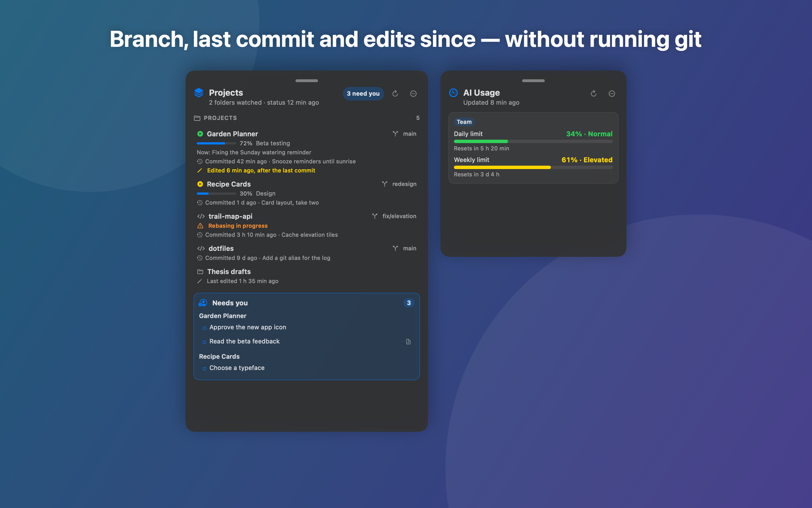The height and width of the screenshot is (508, 812).
Task: Grab the handle atop the AI Usage panel
Action: pyautogui.click(x=533, y=81)
